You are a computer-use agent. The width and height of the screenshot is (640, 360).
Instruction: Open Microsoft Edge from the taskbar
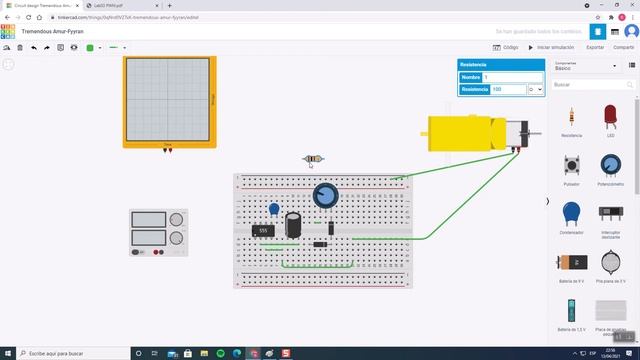(237, 353)
